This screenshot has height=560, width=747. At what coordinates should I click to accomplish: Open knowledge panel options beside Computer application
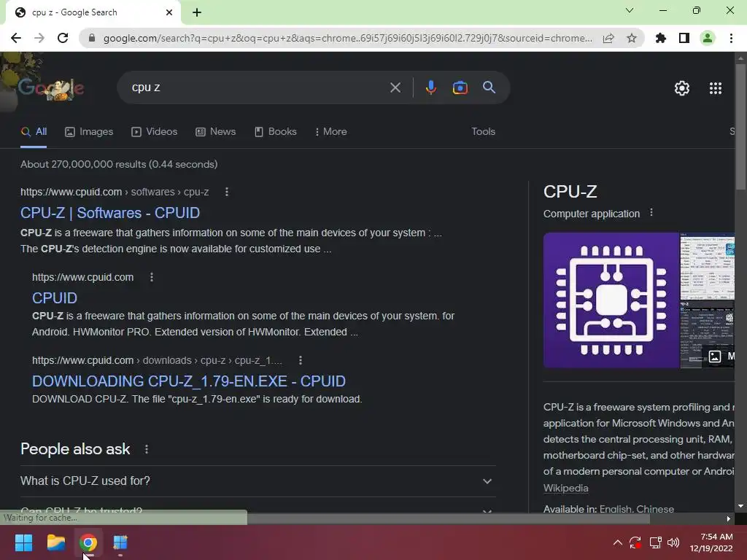tap(651, 213)
